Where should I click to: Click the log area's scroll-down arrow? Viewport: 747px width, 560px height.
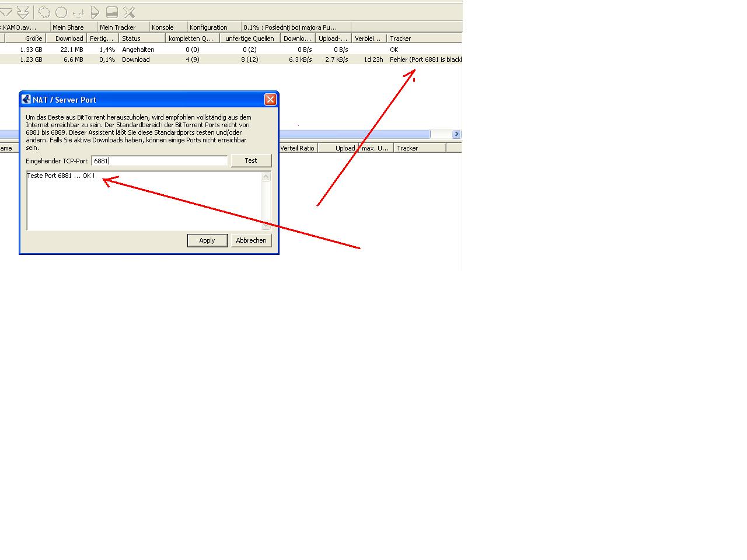[x=266, y=225]
